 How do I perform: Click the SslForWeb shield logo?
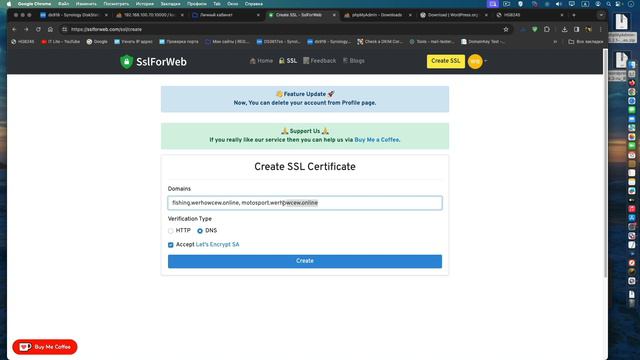tap(127, 62)
